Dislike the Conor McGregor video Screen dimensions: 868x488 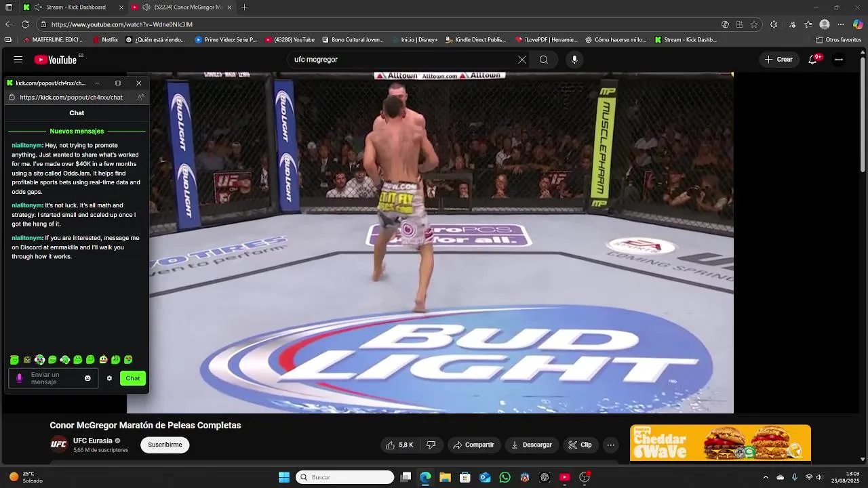[x=431, y=445]
